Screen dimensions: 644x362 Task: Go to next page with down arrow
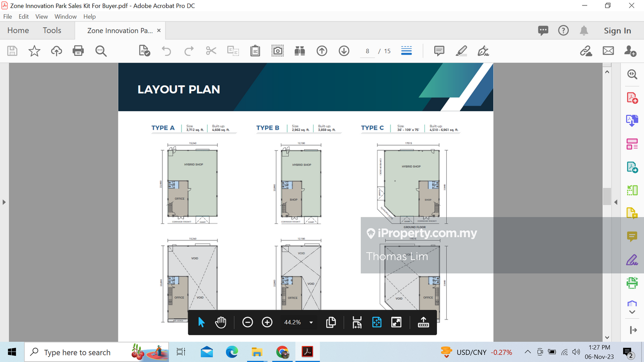click(x=344, y=51)
